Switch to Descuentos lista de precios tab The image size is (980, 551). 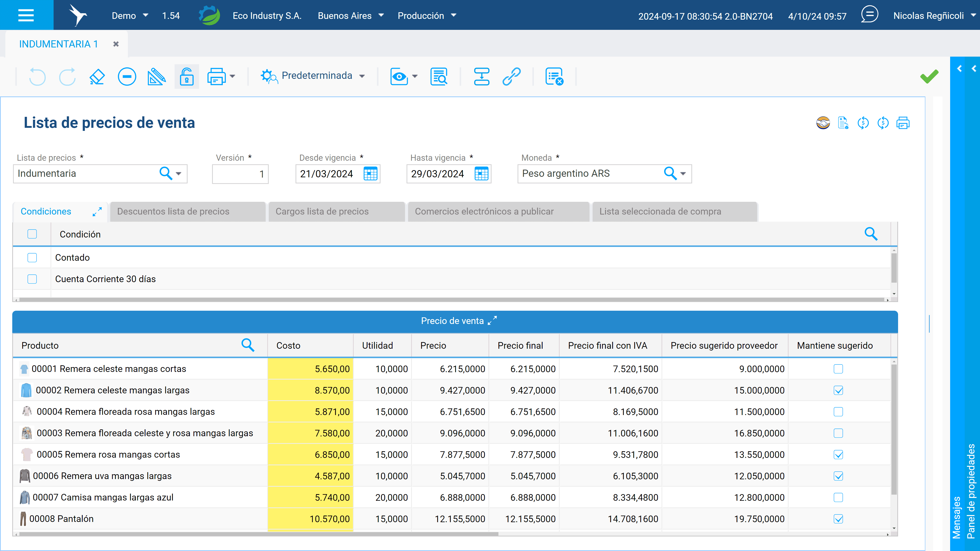[x=173, y=211]
